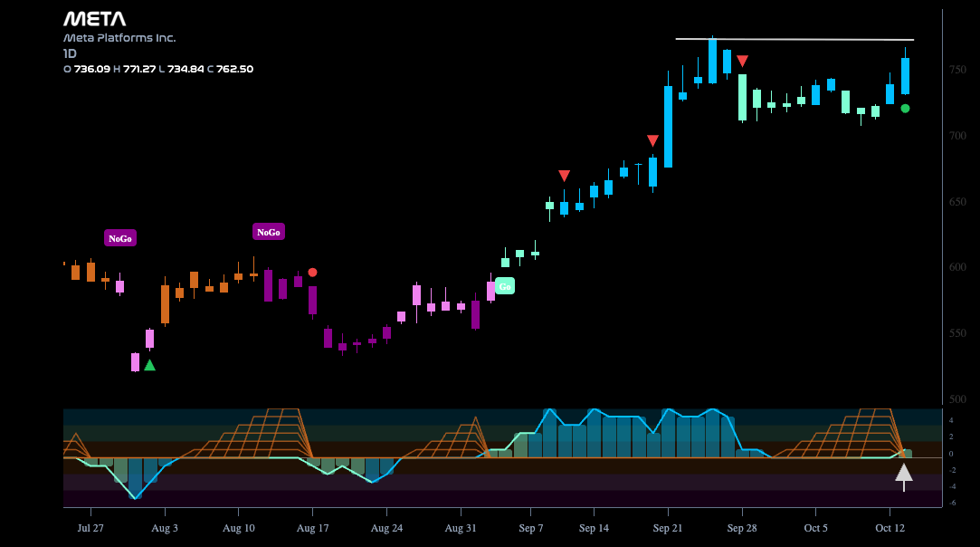The image size is (980, 547).
Task: Click the 650 price axis label
Action: coord(957,202)
